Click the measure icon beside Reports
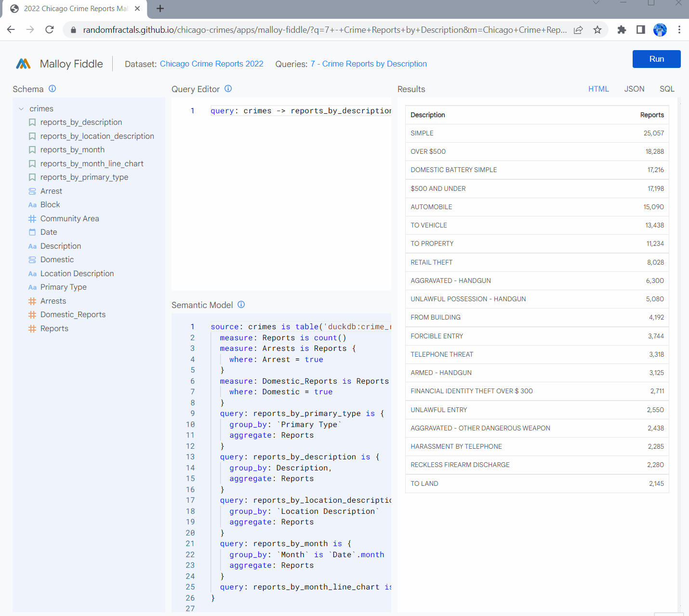 point(32,329)
